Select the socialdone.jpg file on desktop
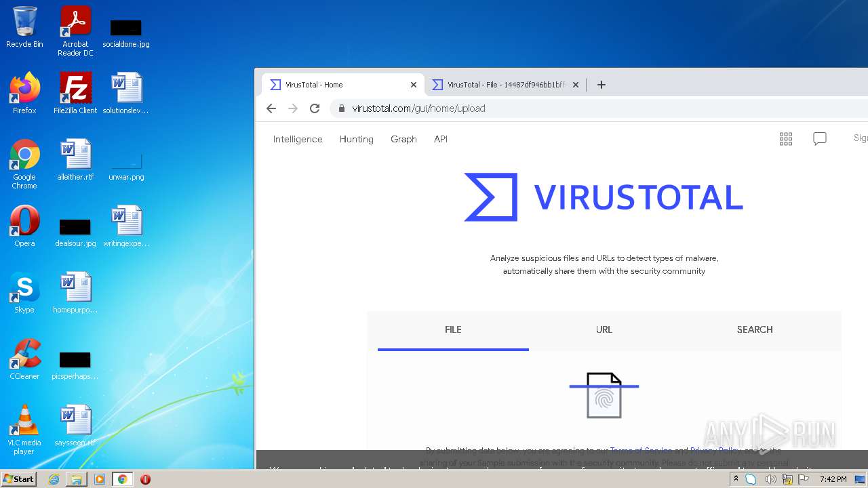Screen dimensions: 868x488 (126, 33)
